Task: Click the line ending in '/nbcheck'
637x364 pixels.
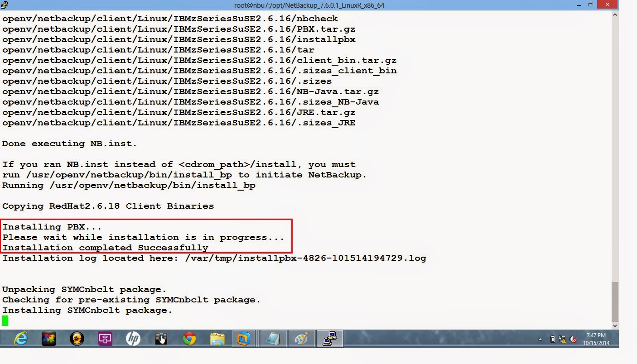Action: (170, 19)
